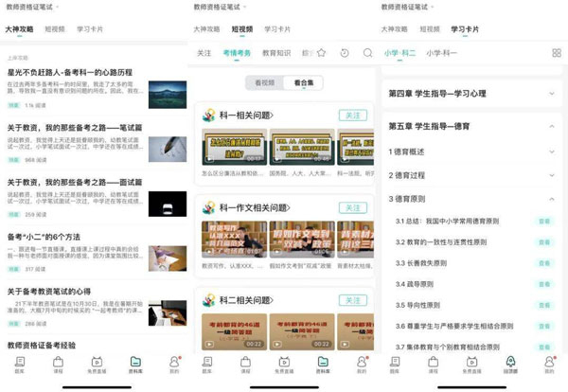The image size is (568, 392).
Task: Collapse 第五章 学生指导—德育
Action: tap(472, 126)
